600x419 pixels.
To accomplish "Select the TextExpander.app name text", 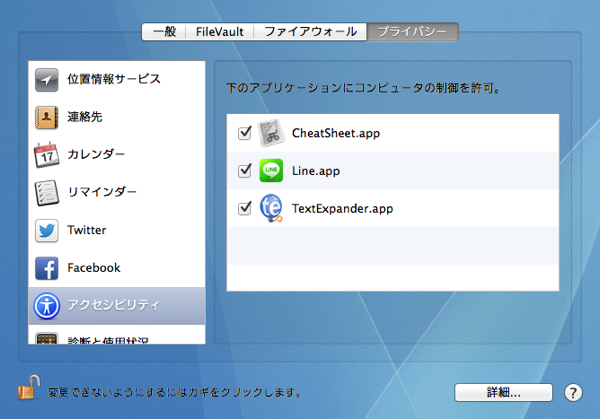I will (342, 209).
